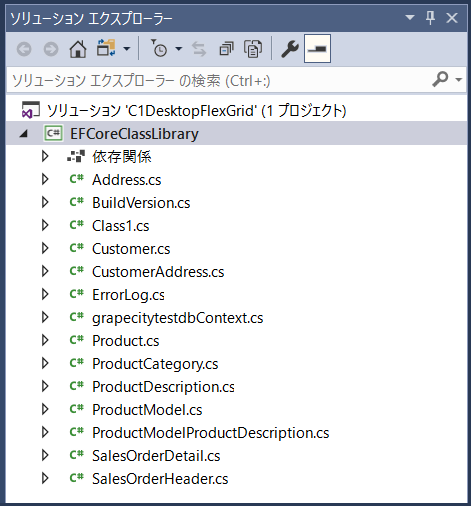Close the Solution Explorer panel

(x=452, y=18)
